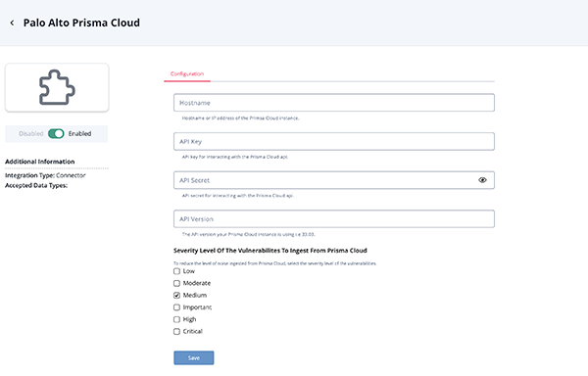Focus the Hostname input field
This screenshot has width=588, height=376.
(334, 103)
